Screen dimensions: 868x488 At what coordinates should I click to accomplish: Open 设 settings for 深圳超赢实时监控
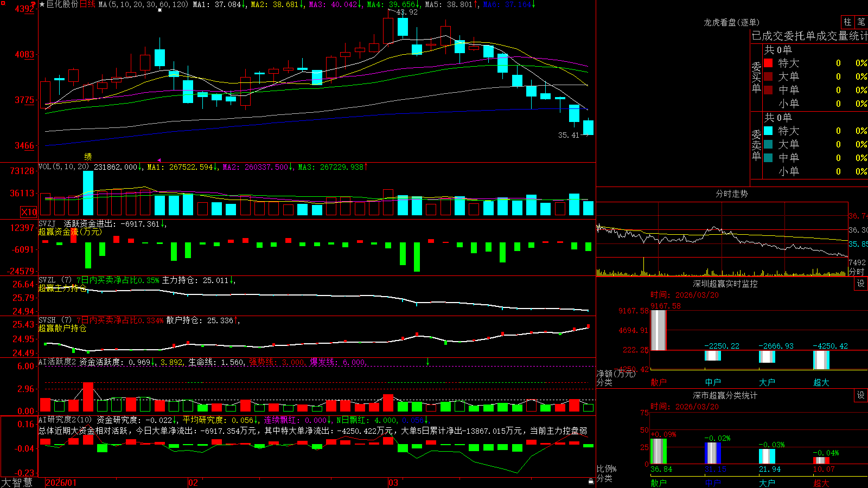[x=861, y=284]
